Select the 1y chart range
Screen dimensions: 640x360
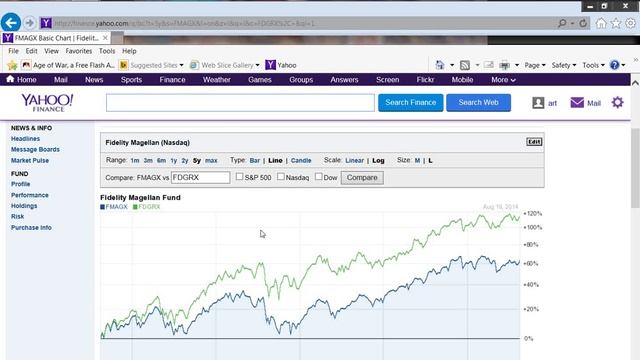[x=174, y=160]
